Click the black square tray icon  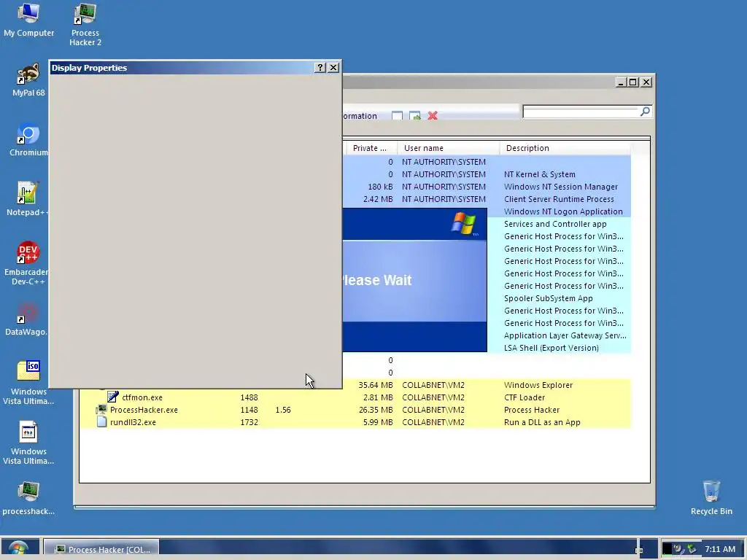(667, 549)
